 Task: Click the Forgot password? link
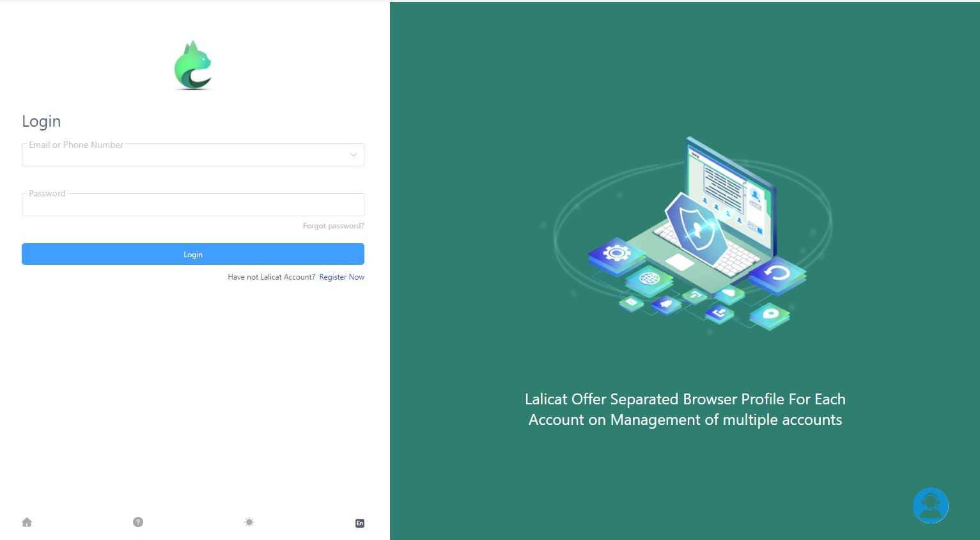click(333, 225)
